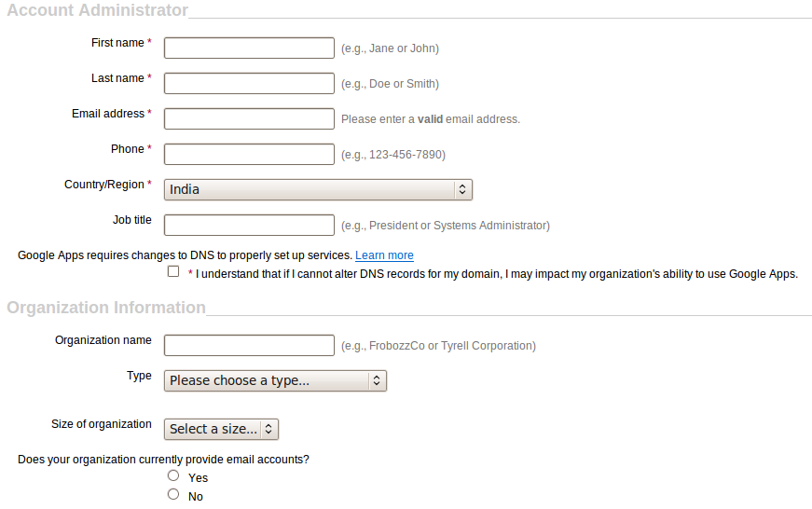Click the First name input field
Screen dimensions: 812x509
point(249,48)
